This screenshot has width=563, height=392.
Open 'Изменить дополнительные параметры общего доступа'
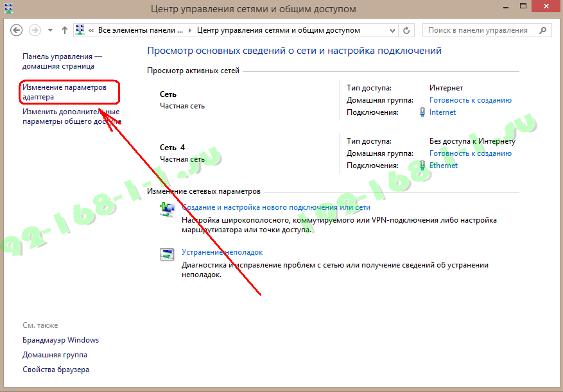click(x=71, y=116)
